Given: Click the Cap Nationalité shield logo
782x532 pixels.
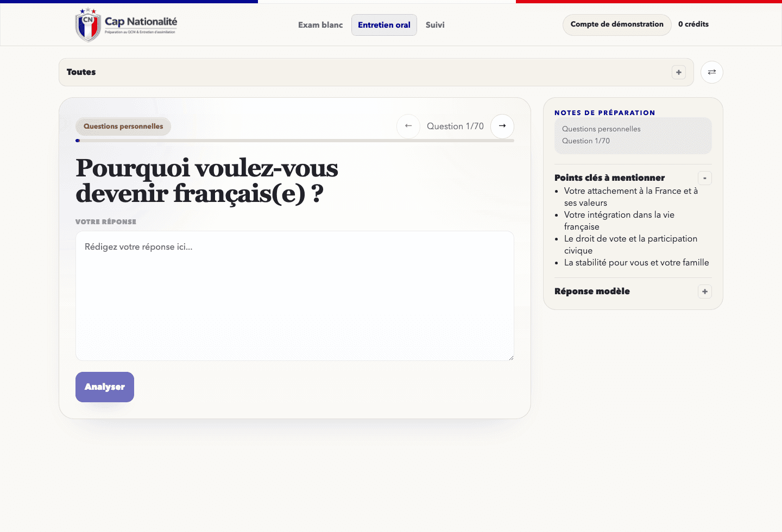Looking at the screenshot, I should coord(88,25).
